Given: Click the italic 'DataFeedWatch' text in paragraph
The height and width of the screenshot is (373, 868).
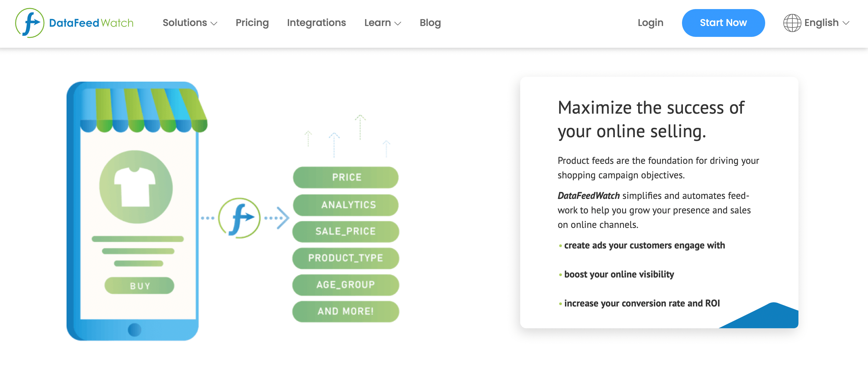Looking at the screenshot, I should (x=588, y=196).
